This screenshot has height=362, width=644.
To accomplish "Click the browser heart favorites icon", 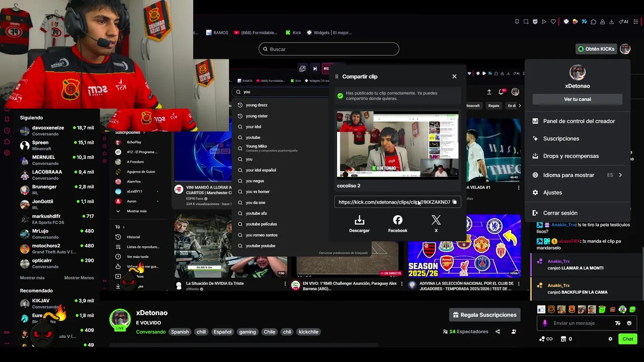I will (553, 22).
